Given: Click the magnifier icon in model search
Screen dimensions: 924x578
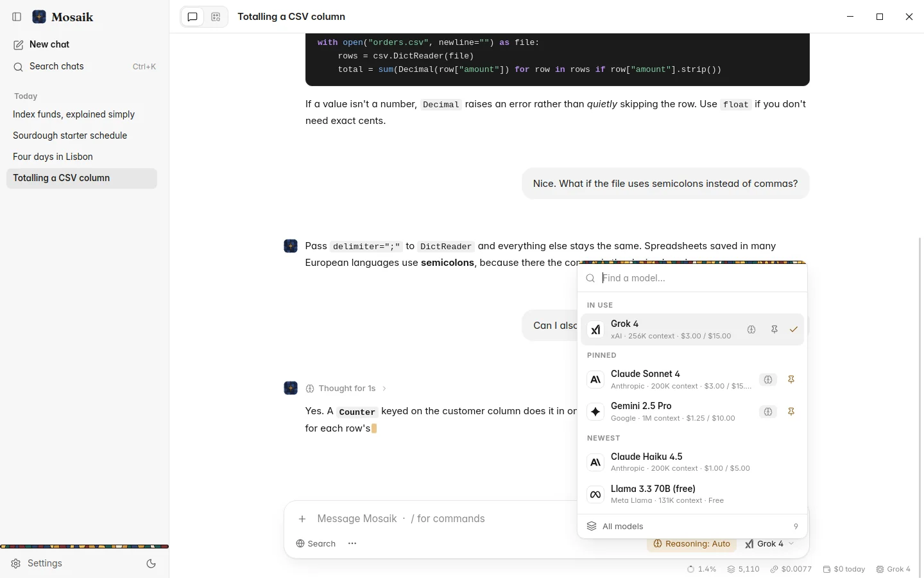Looking at the screenshot, I should pos(590,279).
